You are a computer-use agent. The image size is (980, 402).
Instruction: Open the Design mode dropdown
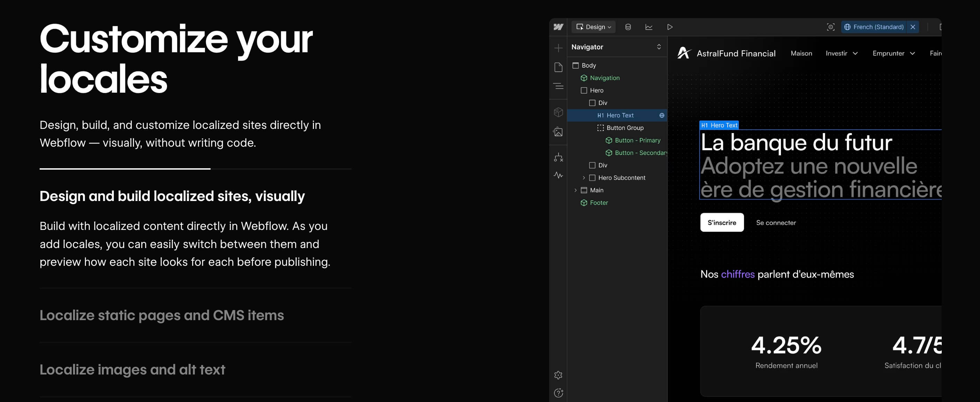(x=593, y=27)
